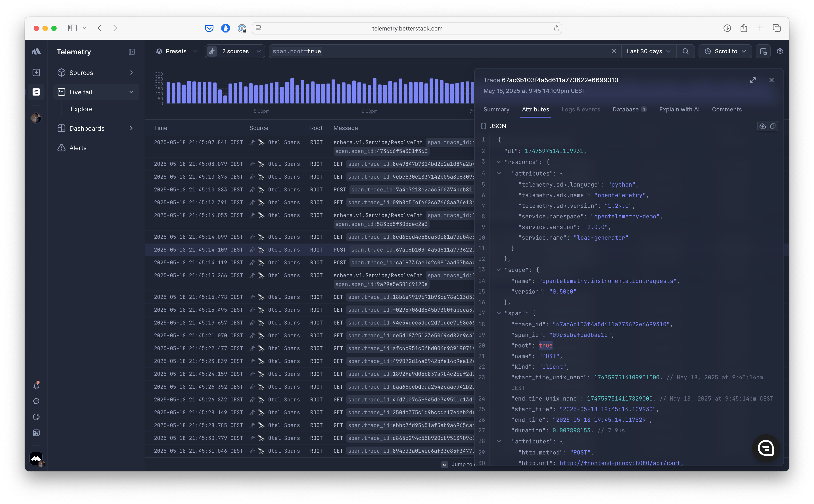
Task: Clear the span.root=true query
Action: [x=614, y=51]
